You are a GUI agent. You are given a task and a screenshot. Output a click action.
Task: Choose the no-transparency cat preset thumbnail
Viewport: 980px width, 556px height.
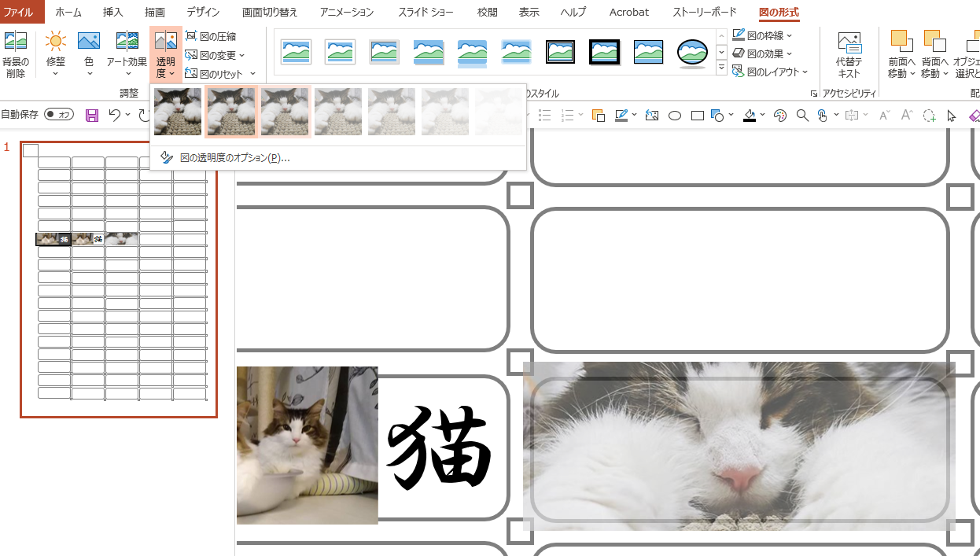[x=178, y=112]
